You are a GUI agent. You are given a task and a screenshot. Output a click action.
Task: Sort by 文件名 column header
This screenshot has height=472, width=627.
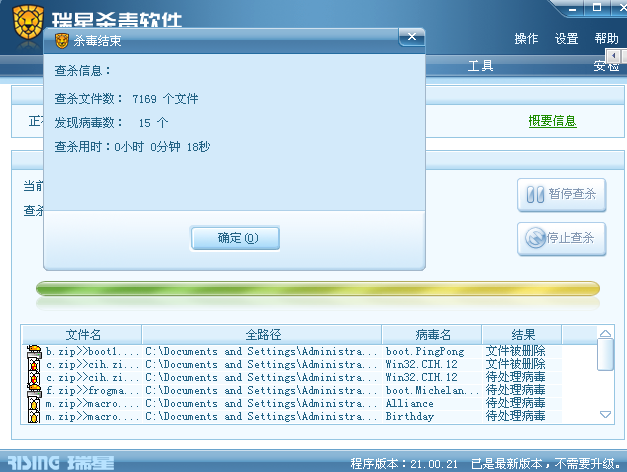click(82, 334)
